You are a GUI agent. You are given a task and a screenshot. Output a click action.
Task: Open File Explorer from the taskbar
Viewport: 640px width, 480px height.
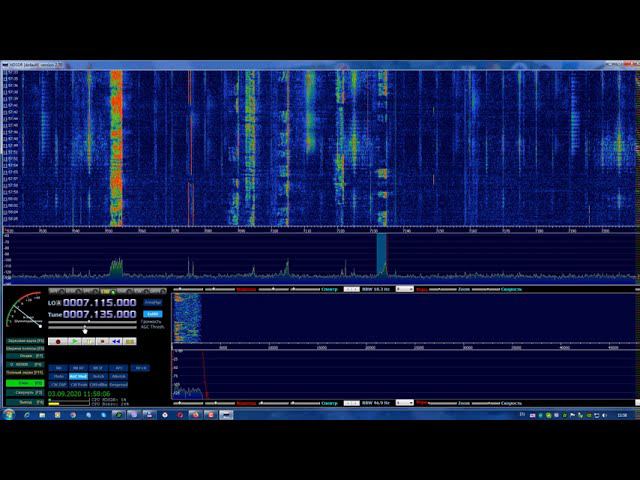(42, 415)
